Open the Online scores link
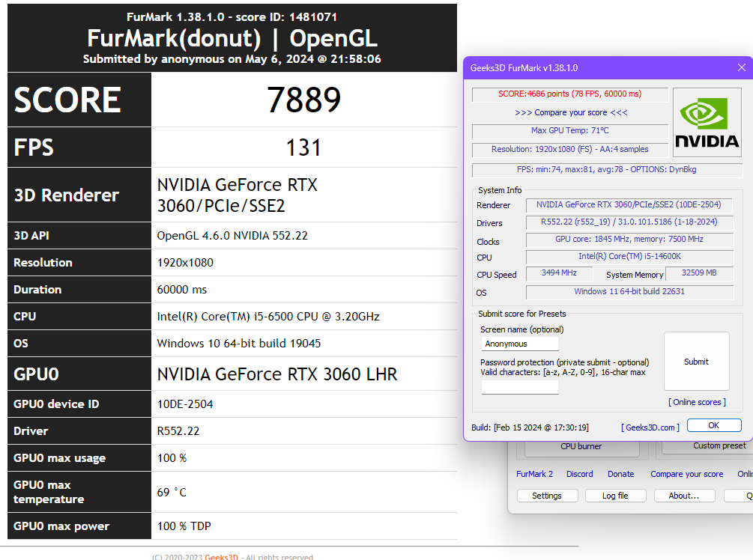753x560 pixels. point(697,402)
